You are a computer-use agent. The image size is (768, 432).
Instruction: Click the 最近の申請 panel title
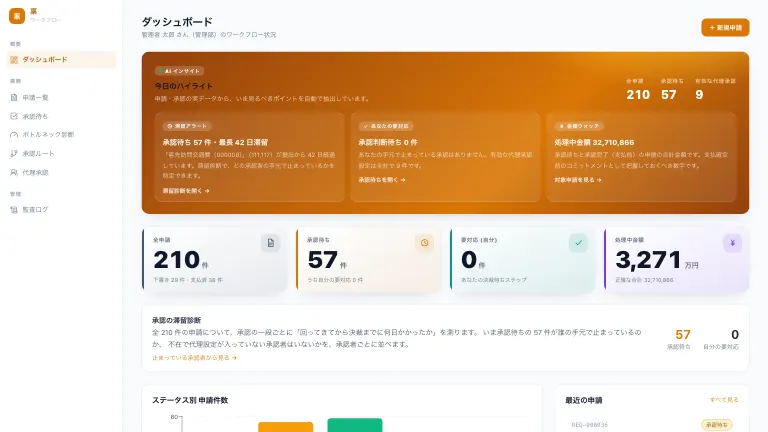(x=584, y=400)
